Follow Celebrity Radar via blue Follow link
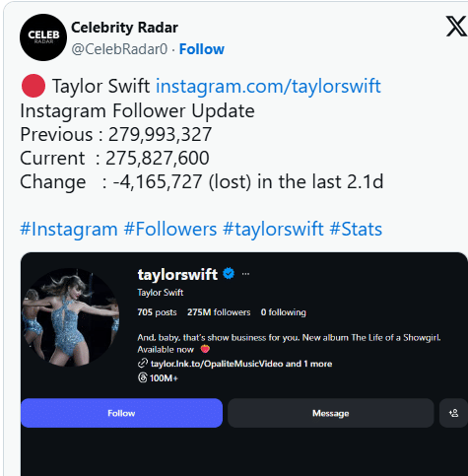The width and height of the screenshot is (468, 476). 202,49
